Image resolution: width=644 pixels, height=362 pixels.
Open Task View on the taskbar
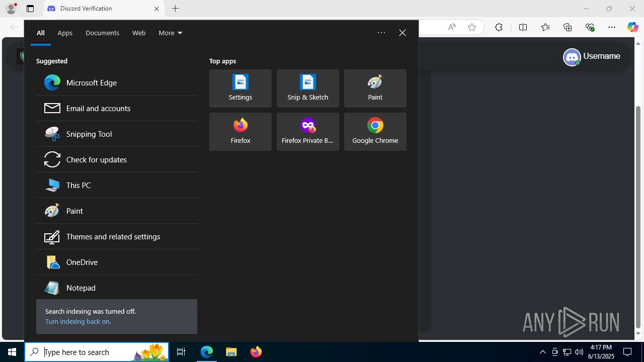(181, 352)
